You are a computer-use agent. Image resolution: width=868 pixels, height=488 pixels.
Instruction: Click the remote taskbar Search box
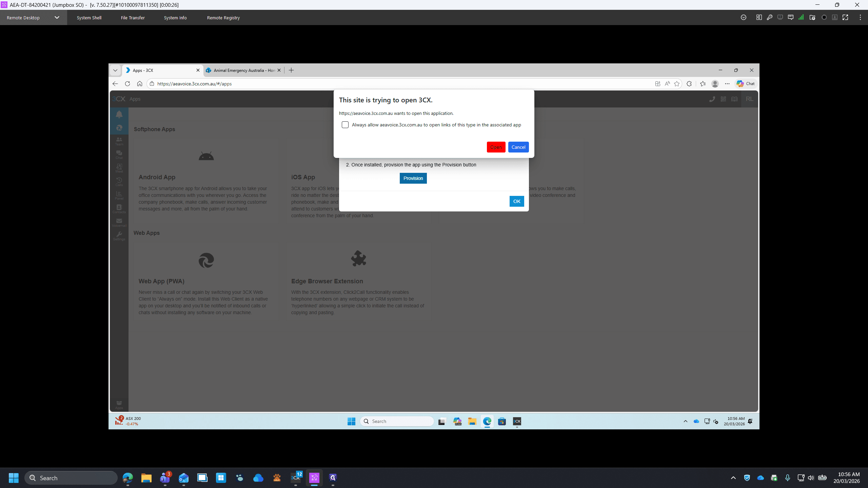[397, 421]
